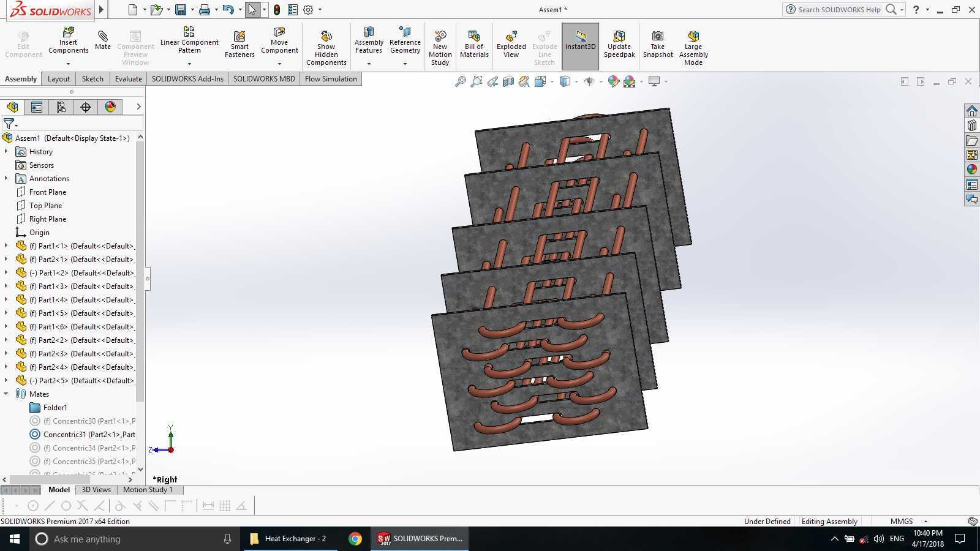Open Linear Component Pattern tool
Viewport: 980px width, 551px height.
point(189,40)
